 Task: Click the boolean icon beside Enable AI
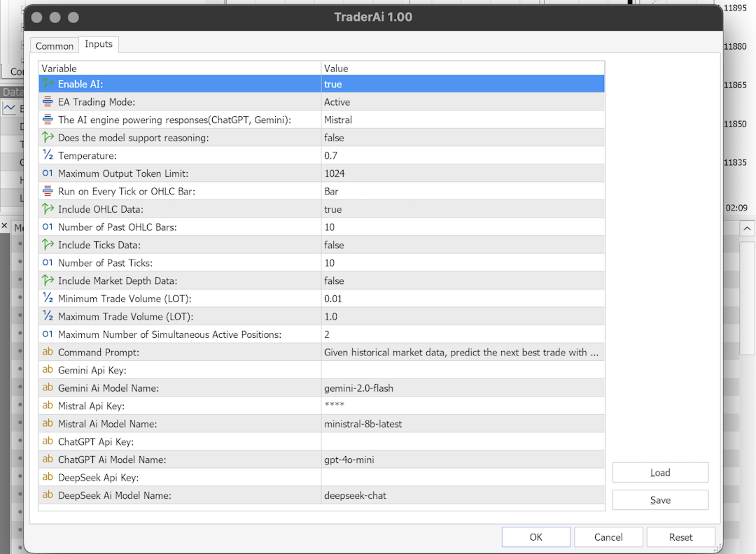48,84
